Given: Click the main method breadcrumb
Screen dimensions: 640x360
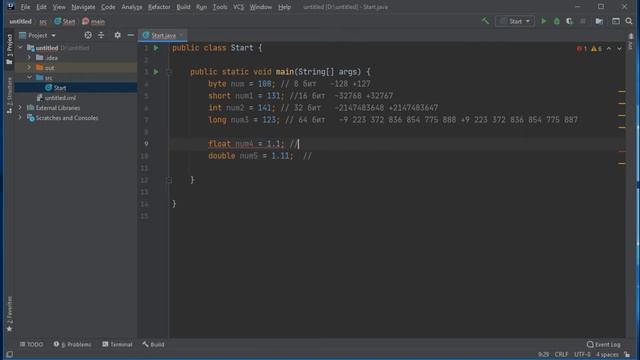Looking at the screenshot, I should (93, 21).
